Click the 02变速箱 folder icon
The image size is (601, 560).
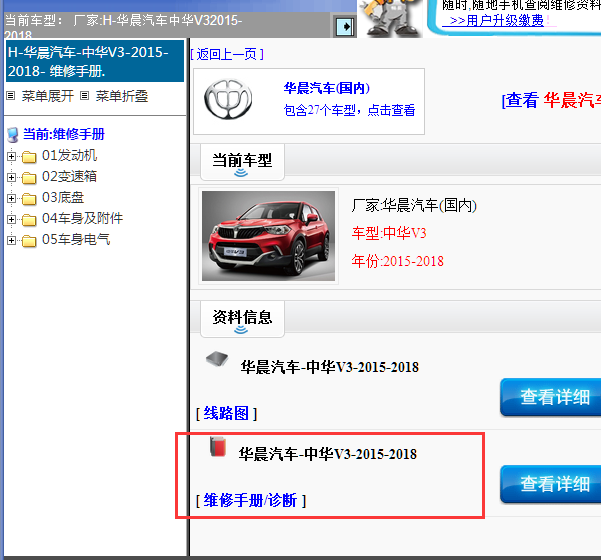coord(29,178)
